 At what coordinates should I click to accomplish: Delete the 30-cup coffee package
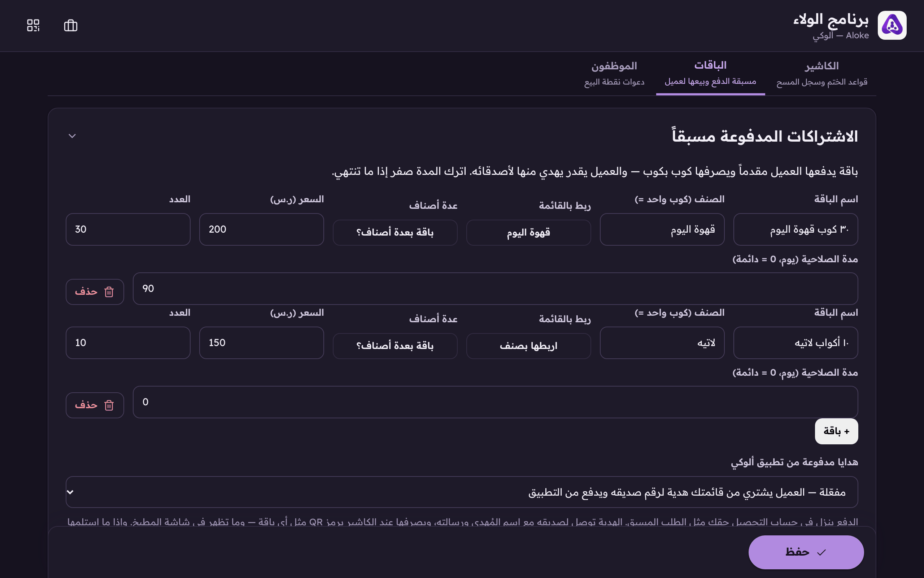(x=95, y=292)
